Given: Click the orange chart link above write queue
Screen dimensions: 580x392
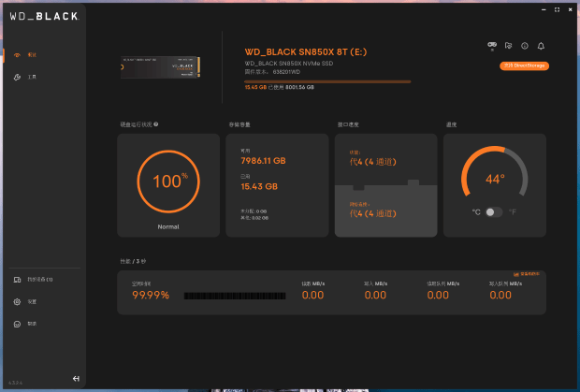Looking at the screenshot, I should [527, 274].
